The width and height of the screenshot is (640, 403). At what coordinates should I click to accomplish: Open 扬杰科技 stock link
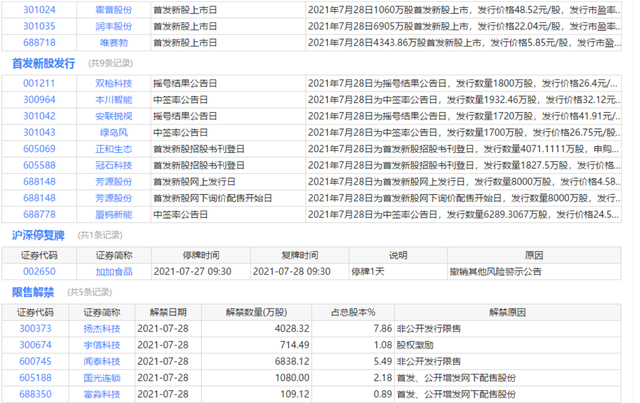click(102, 328)
